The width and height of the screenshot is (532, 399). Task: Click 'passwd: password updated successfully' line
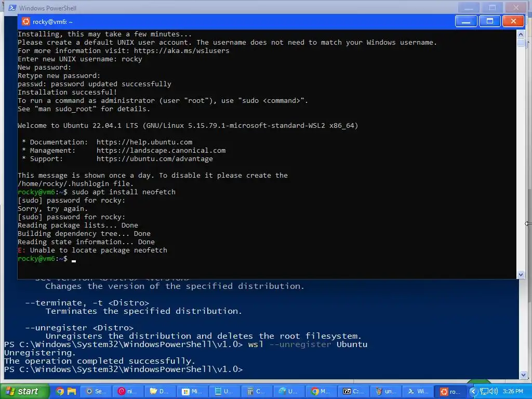[x=95, y=84]
